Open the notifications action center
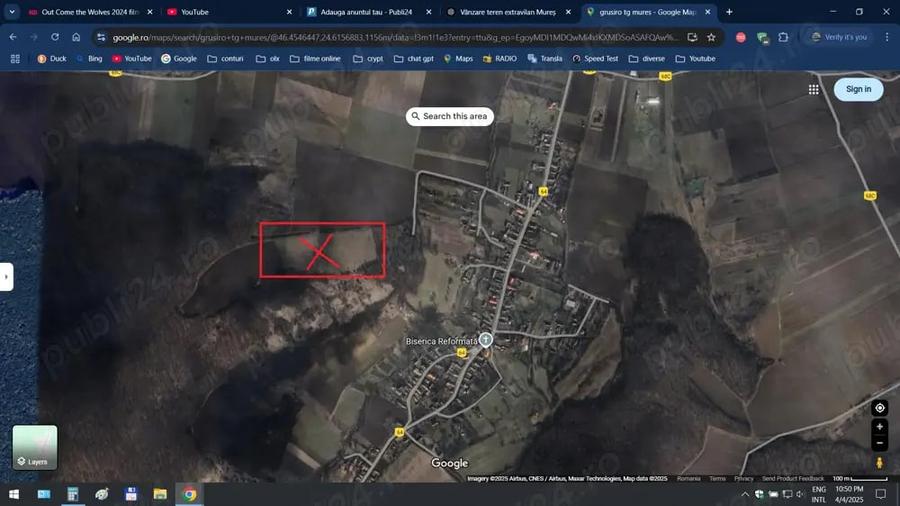 [x=880, y=494]
